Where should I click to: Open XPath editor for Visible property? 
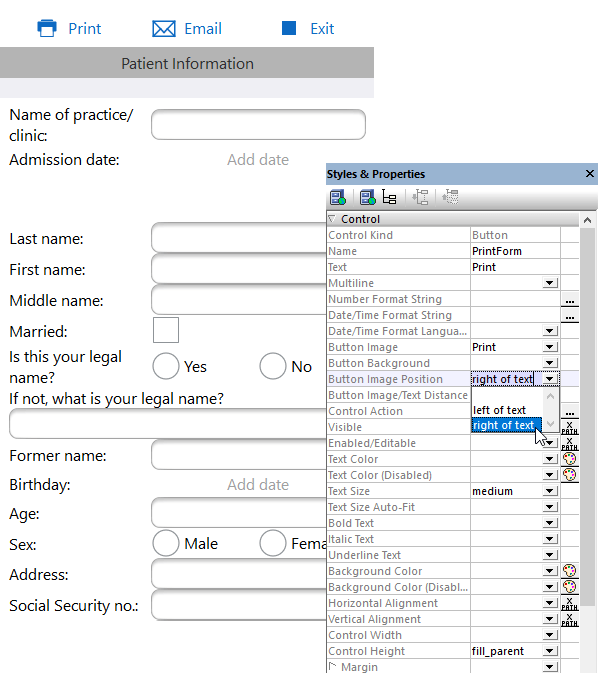point(569,427)
